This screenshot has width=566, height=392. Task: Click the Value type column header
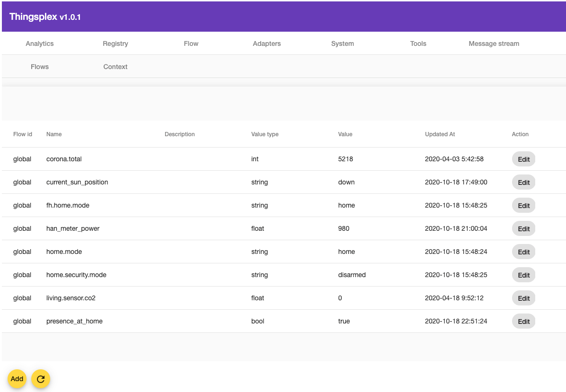pyautogui.click(x=265, y=134)
